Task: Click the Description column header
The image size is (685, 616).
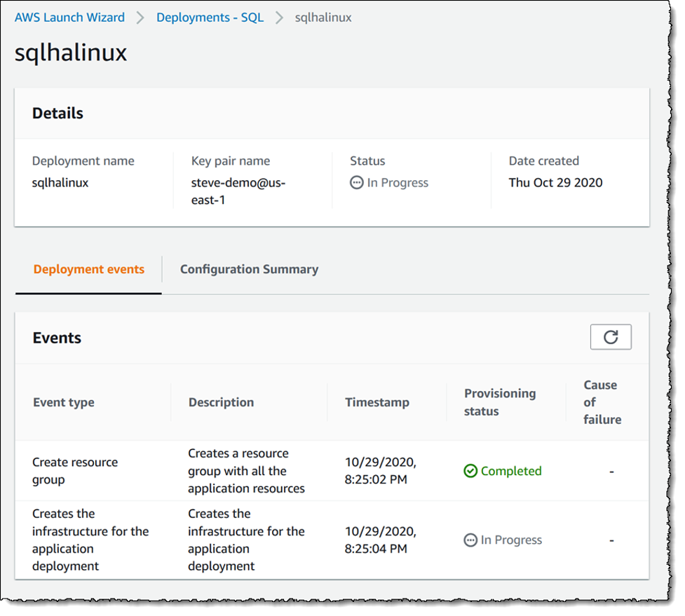Action: [x=221, y=402]
